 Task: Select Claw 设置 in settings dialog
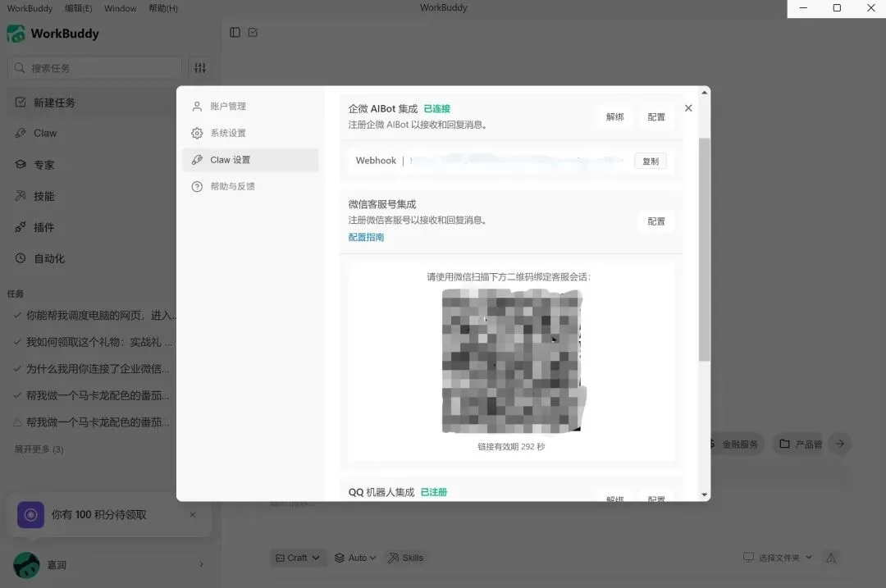click(x=250, y=160)
